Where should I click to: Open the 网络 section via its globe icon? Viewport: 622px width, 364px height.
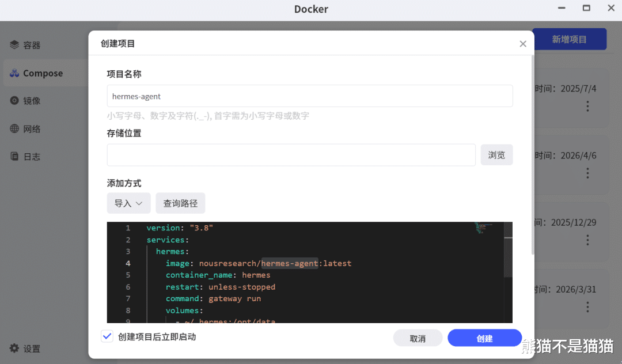(14, 128)
